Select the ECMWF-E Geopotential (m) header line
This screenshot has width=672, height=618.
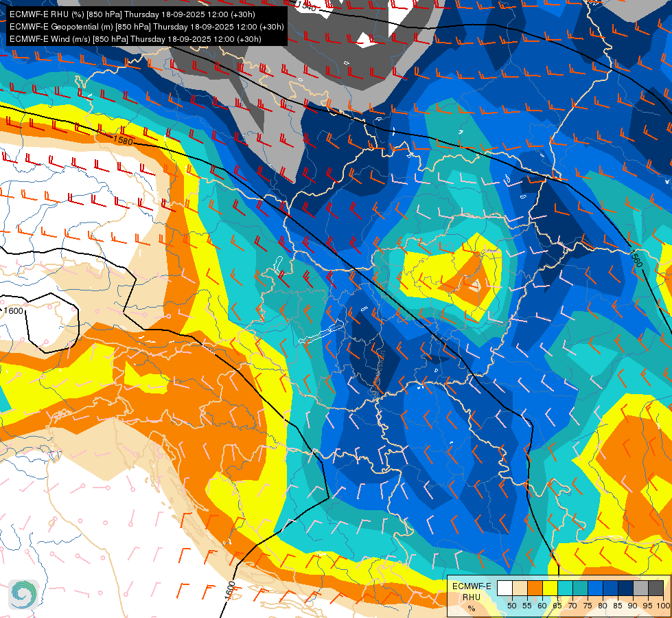point(147,27)
